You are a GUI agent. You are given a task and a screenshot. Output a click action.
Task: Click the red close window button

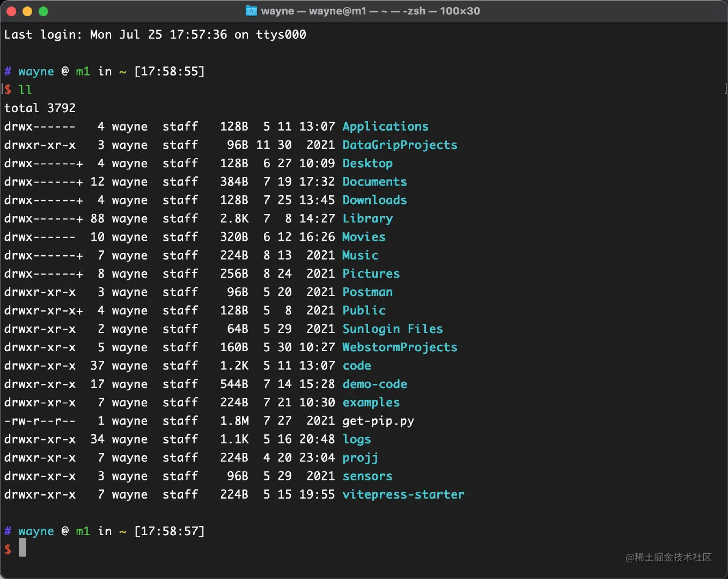pos(11,11)
